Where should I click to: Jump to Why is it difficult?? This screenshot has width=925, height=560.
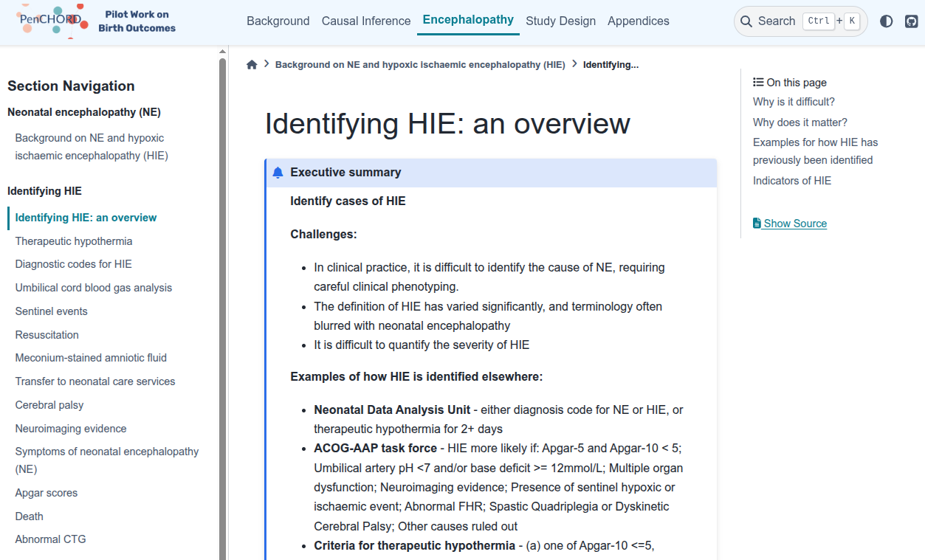(x=794, y=102)
